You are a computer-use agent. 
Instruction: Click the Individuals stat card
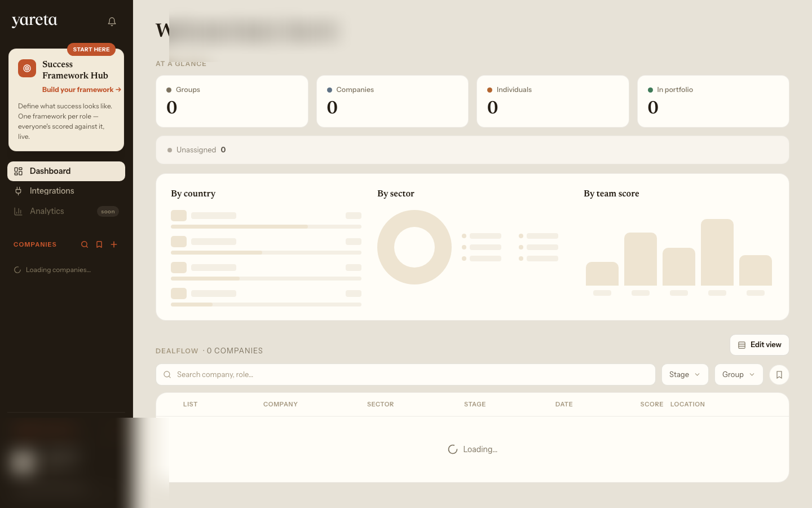click(553, 101)
